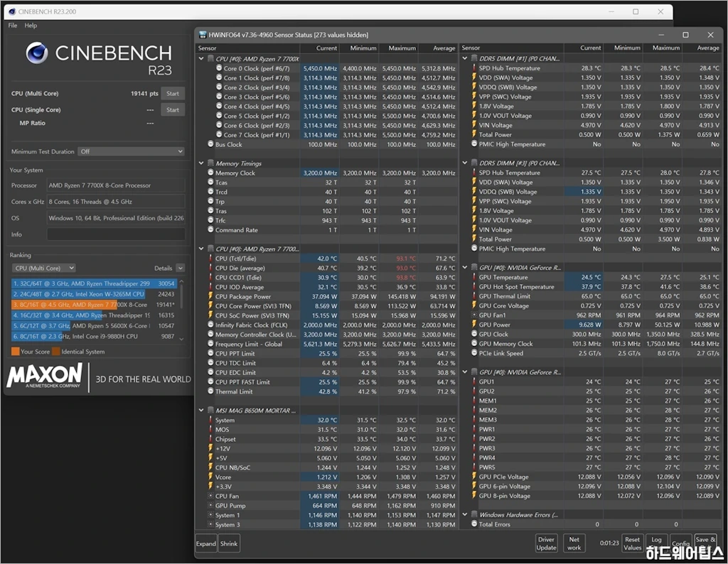The height and width of the screenshot is (564, 728).
Task: Collapse the CPU group containing core clocks
Action: pyautogui.click(x=201, y=59)
